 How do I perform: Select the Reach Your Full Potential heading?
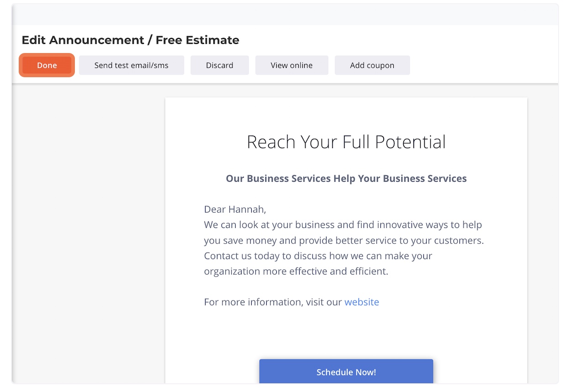coord(346,142)
